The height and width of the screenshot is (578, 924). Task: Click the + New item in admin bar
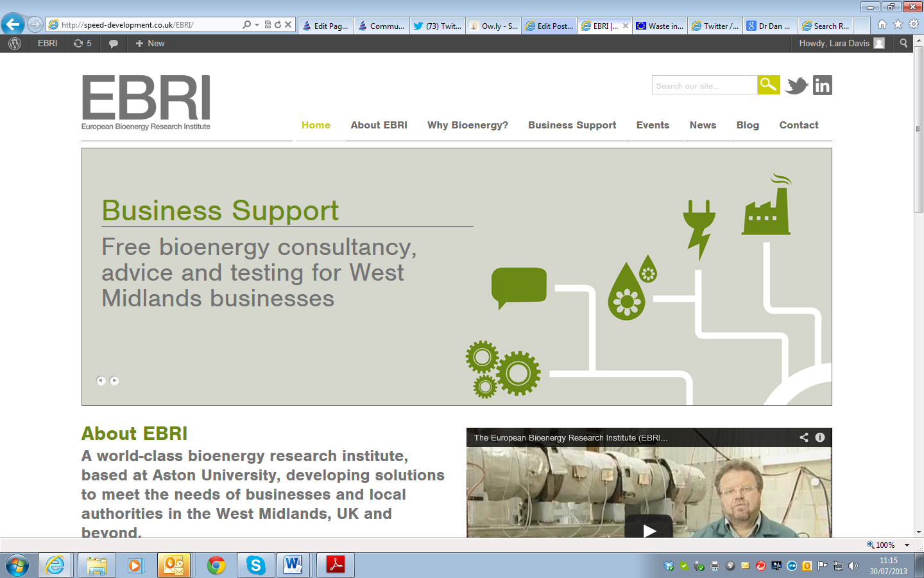pos(150,43)
